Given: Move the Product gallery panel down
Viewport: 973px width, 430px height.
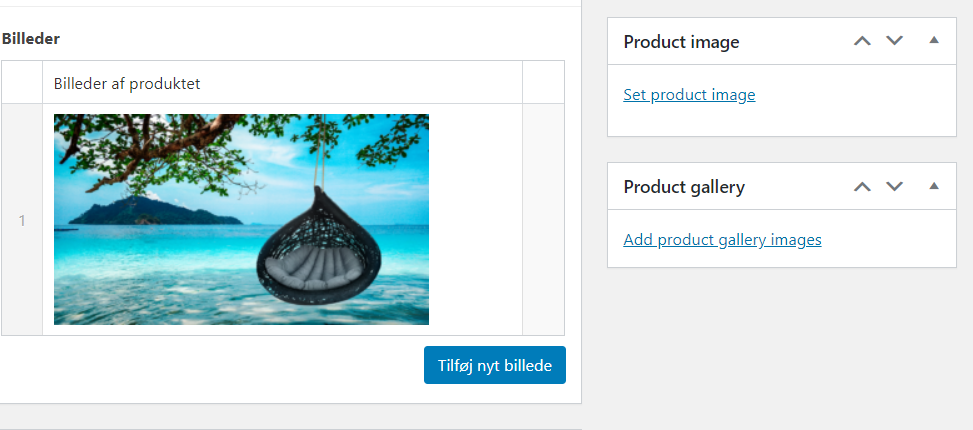Looking at the screenshot, I should pyautogui.click(x=895, y=186).
